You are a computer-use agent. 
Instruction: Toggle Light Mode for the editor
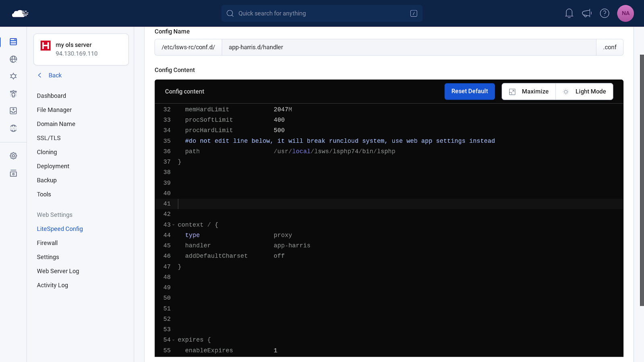click(x=584, y=92)
